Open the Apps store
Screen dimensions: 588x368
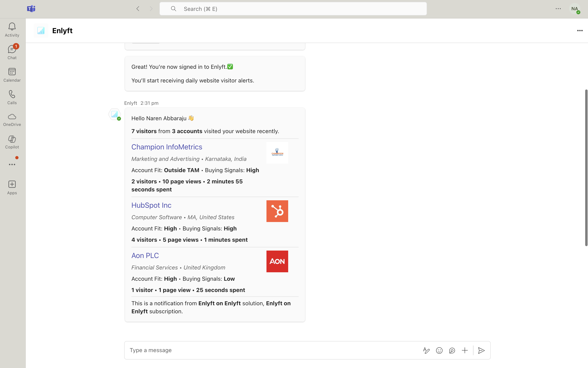(12, 187)
